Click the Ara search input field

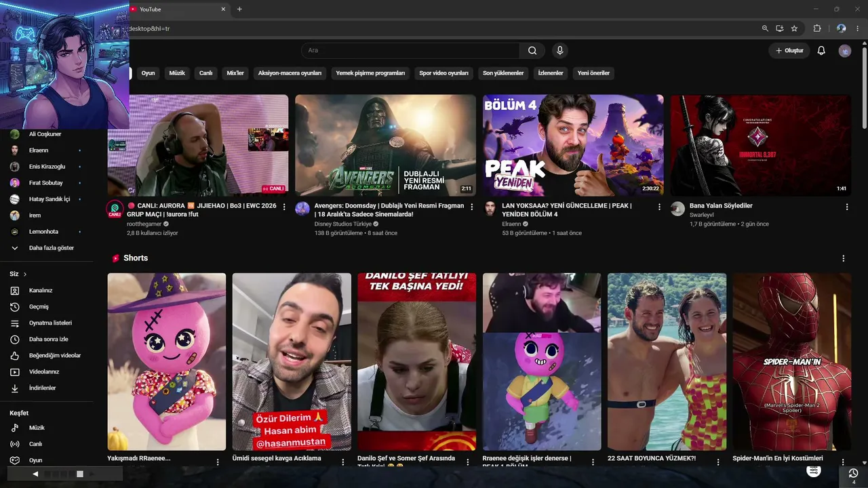click(410, 50)
